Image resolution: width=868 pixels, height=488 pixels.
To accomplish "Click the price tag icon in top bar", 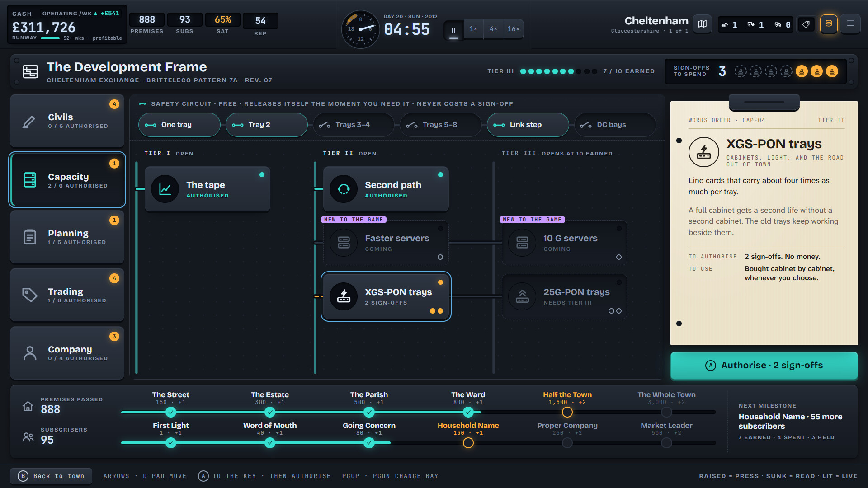I will tap(806, 24).
